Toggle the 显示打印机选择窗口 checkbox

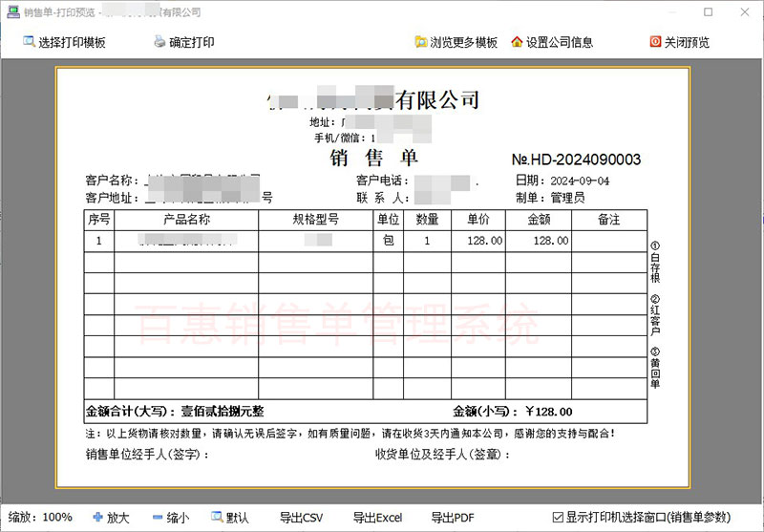click(558, 517)
